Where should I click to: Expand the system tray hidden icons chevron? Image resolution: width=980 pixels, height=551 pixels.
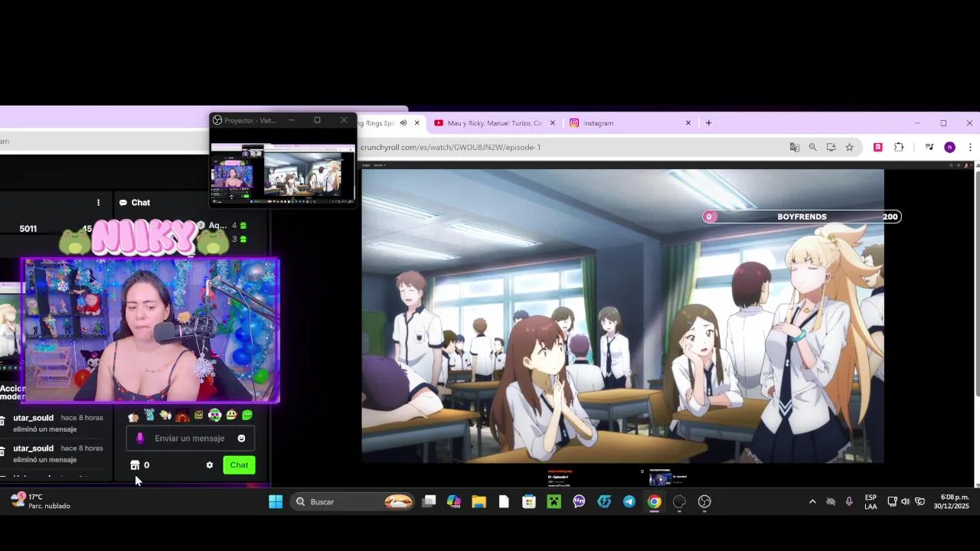812,502
